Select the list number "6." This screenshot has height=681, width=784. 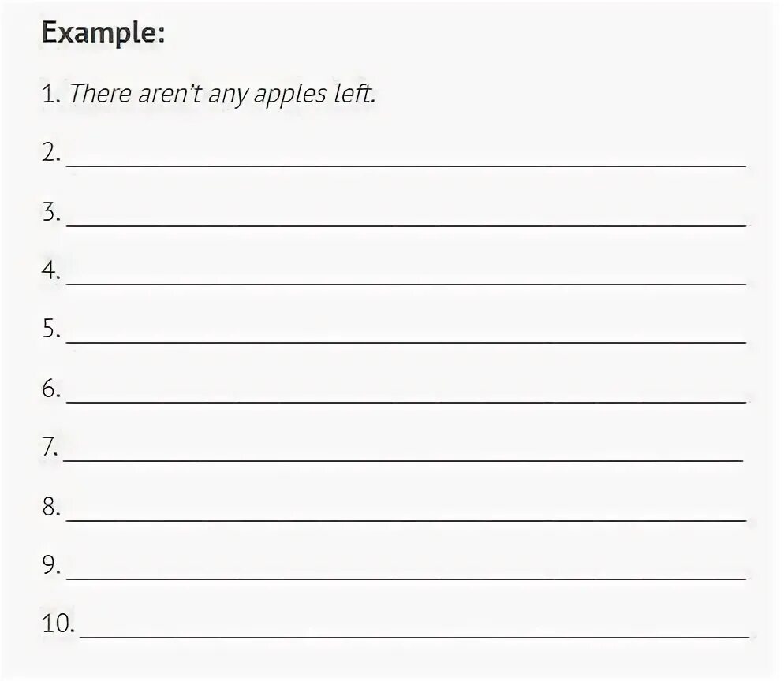point(52,389)
